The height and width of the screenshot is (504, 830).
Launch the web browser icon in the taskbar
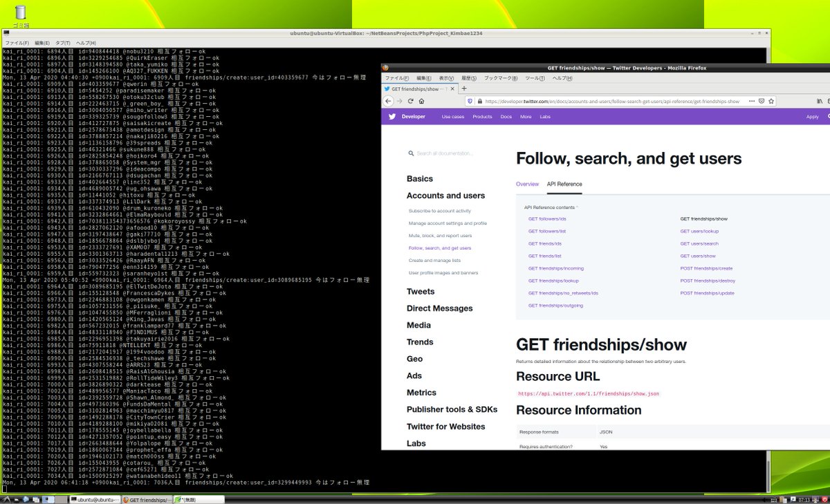(26, 499)
